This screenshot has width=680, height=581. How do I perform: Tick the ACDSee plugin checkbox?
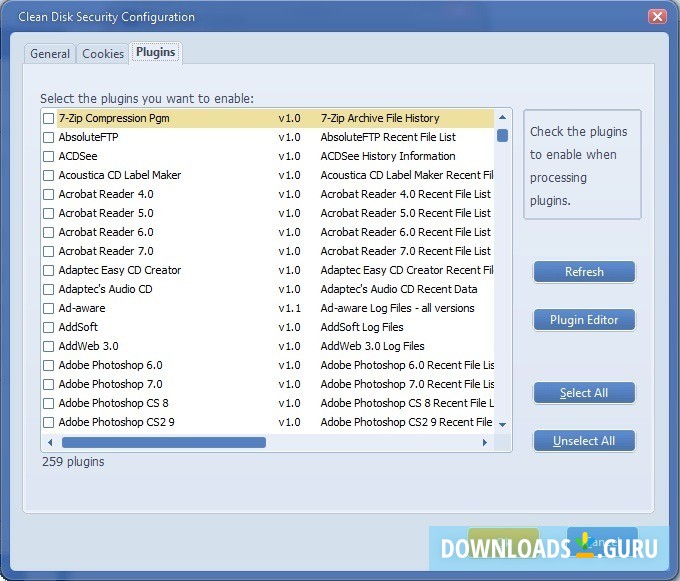pos(49,157)
